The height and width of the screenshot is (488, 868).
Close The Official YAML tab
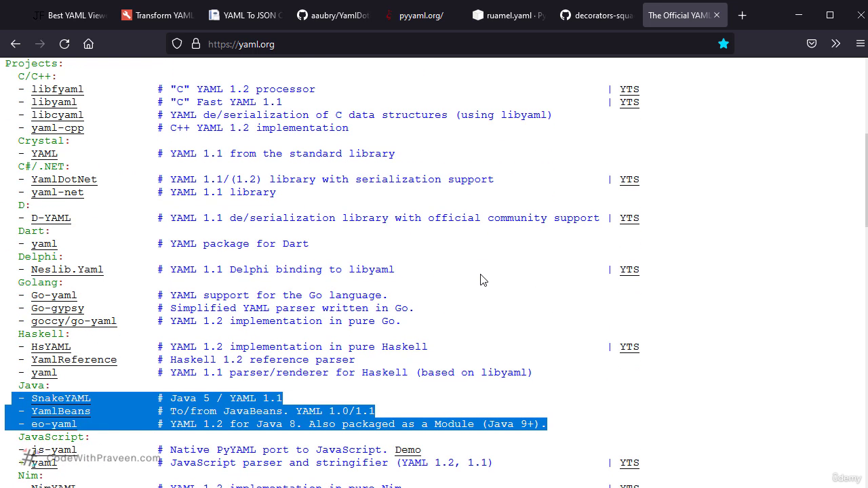point(717,15)
